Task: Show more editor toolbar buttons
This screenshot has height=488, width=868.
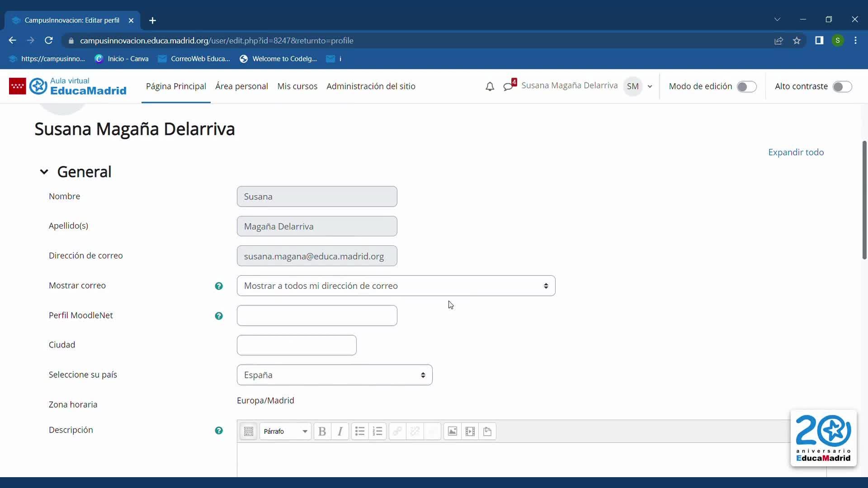Action: click(249, 432)
